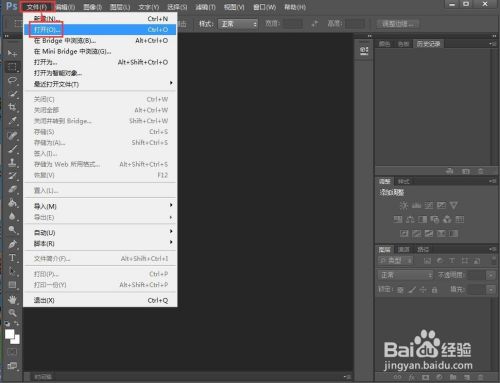This screenshot has width=500, height=383.
Task: Select the Quick Selection tool
Action: (x=12, y=94)
